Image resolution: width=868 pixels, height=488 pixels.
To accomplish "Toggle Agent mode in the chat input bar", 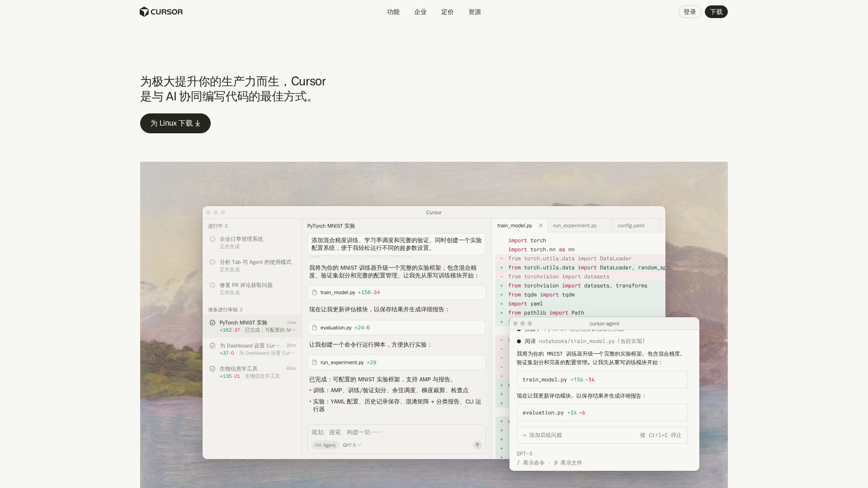I will (x=325, y=445).
